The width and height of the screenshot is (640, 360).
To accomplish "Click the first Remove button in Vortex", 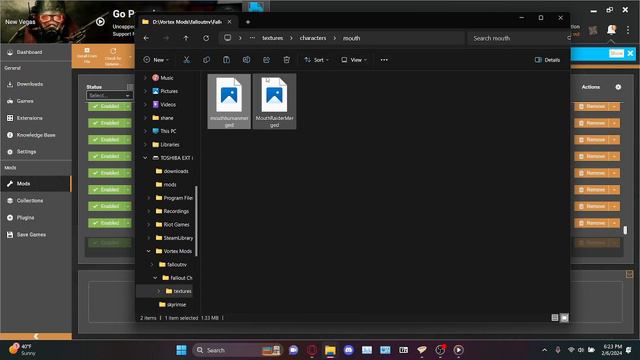I will (x=592, y=107).
